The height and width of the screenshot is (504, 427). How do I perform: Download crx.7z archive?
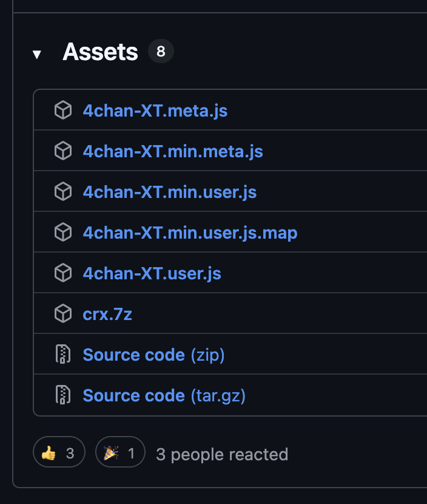point(107,314)
